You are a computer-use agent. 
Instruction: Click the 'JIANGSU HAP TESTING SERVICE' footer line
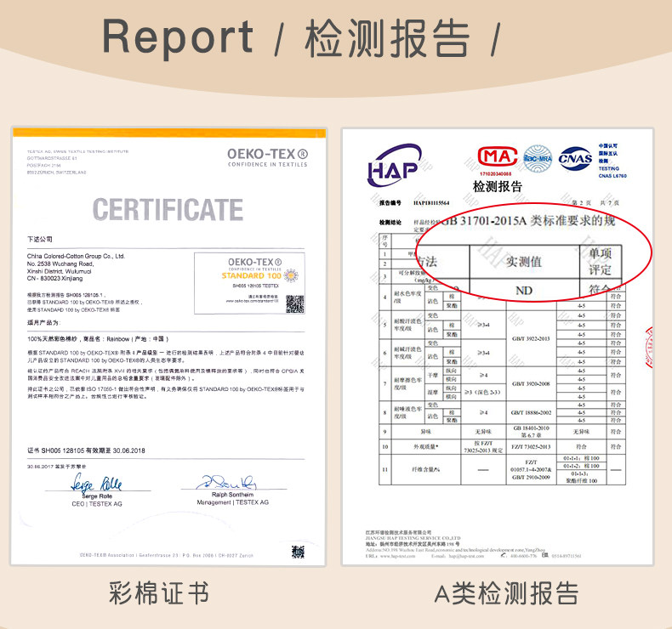click(x=413, y=538)
